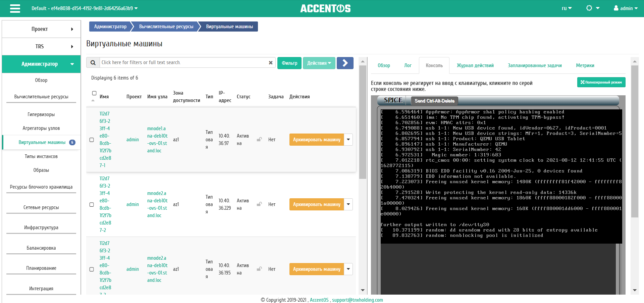Toggle the select-all checkbox in table header
Viewport: 644px width, 303px height.
[94, 93]
